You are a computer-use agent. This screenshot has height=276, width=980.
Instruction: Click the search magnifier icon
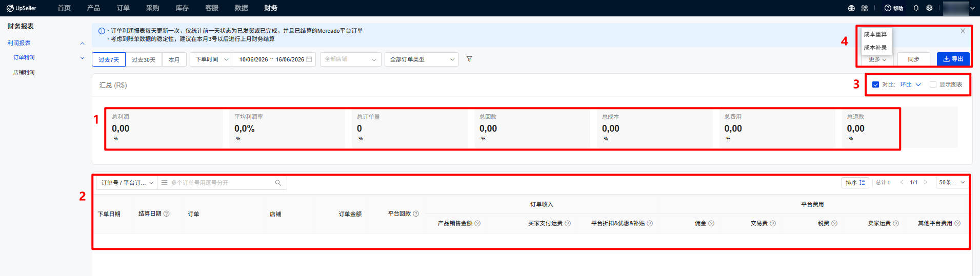click(278, 183)
